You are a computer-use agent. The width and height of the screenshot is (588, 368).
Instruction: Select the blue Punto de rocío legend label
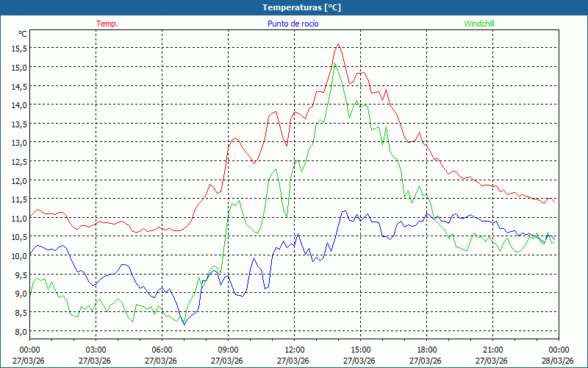click(293, 24)
